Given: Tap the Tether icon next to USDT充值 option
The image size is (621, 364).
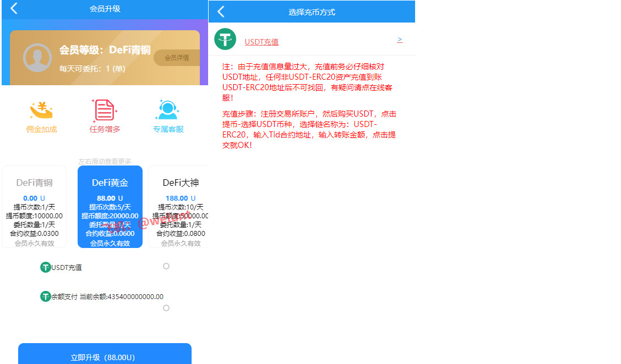Looking at the screenshot, I should [x=46, y=267].
